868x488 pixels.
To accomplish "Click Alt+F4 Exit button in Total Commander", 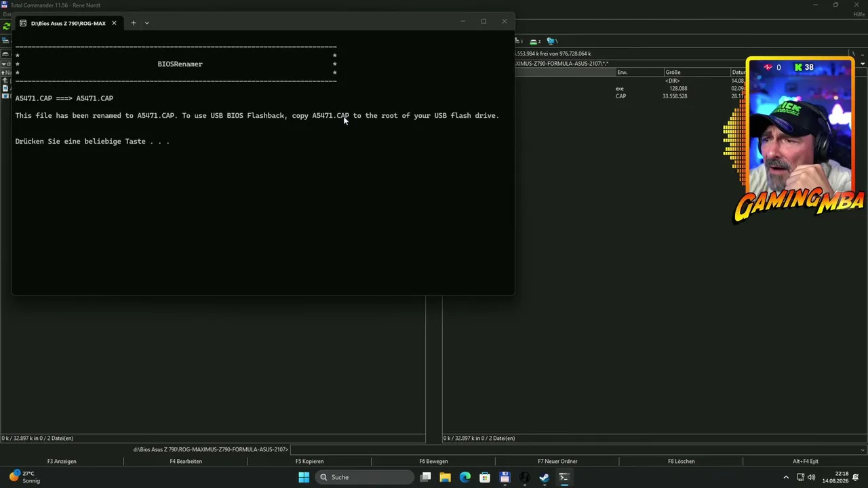I will tap(806, 462).
